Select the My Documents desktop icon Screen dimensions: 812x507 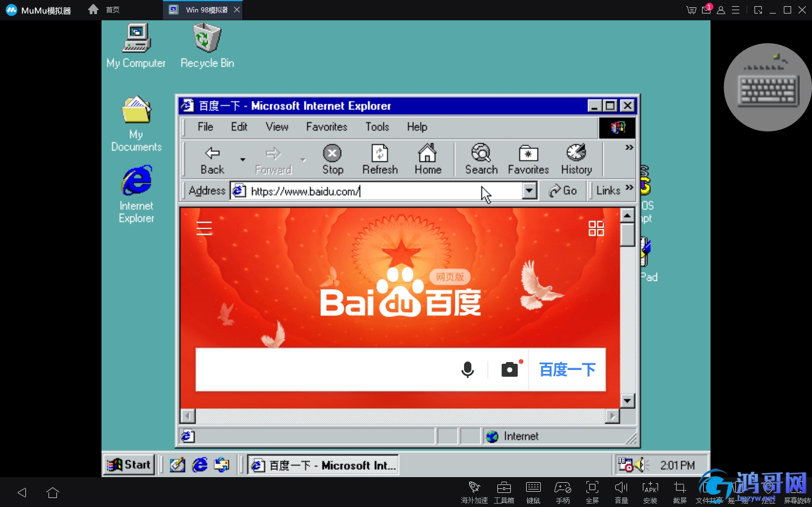point(136,124)
